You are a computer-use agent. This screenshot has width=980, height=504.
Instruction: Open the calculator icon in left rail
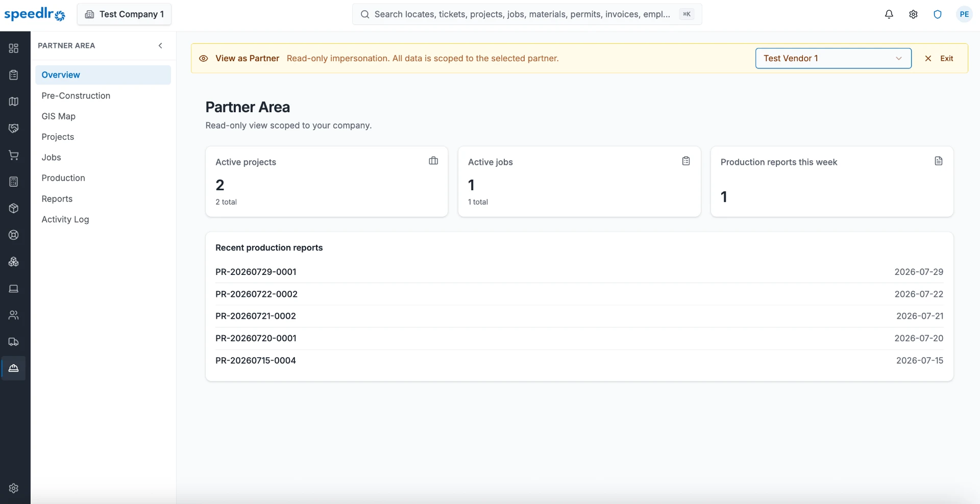pos(14,182)
